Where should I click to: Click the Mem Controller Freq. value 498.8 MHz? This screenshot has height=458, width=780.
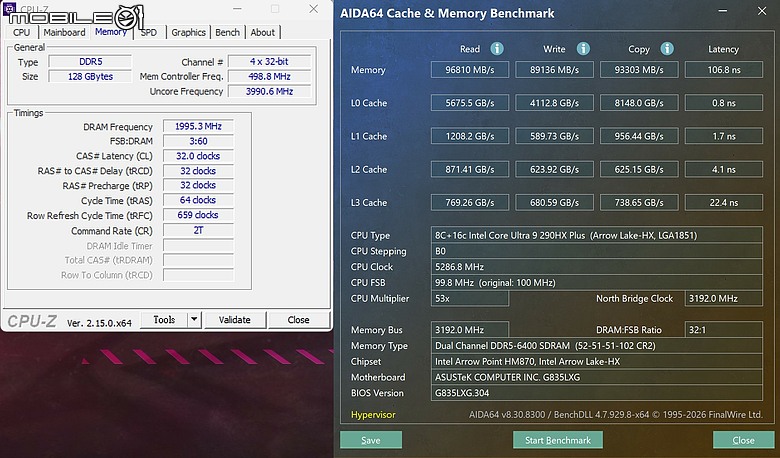click(x=269, y=77)
